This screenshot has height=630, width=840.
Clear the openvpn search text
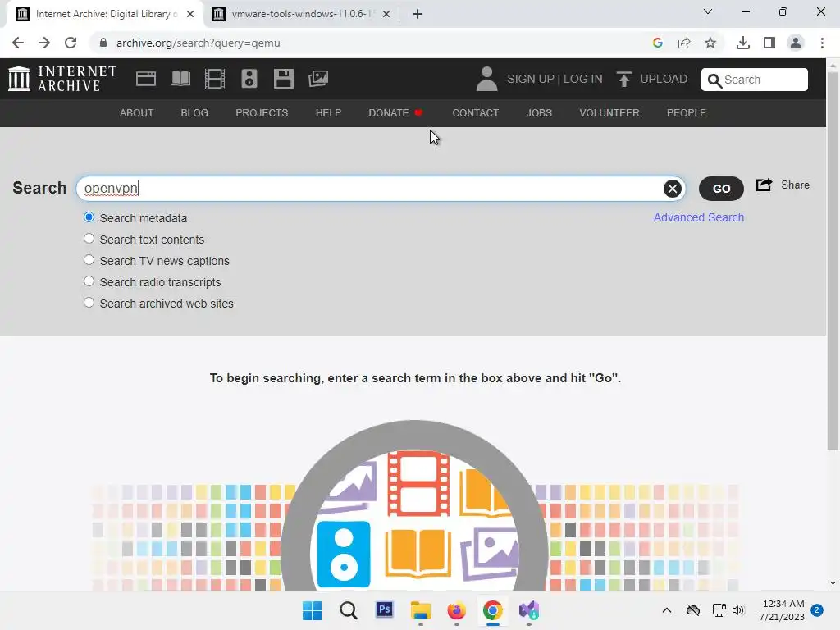coord(673,189)
